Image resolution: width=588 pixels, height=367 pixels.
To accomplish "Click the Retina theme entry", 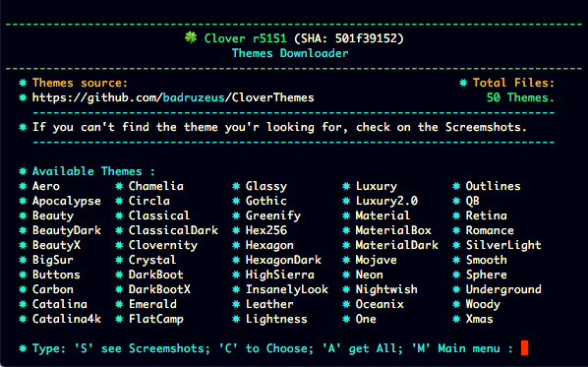I will click(487, 215).
